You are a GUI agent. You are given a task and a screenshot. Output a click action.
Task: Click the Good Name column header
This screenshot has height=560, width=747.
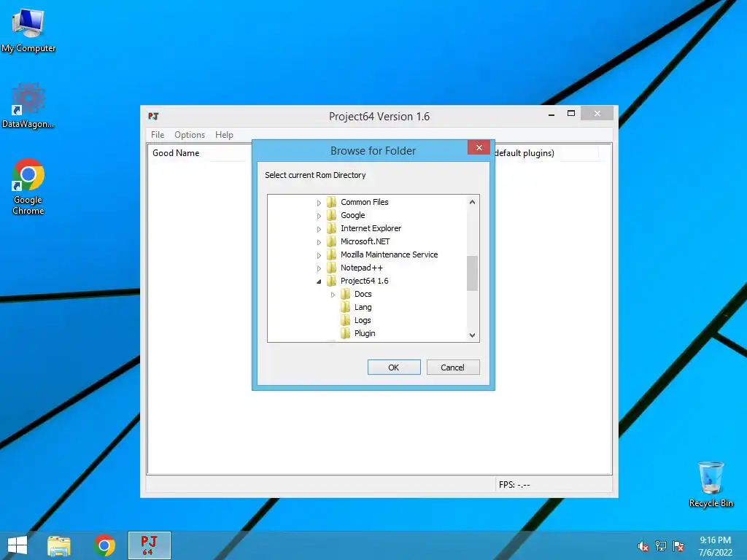[176, 153]
